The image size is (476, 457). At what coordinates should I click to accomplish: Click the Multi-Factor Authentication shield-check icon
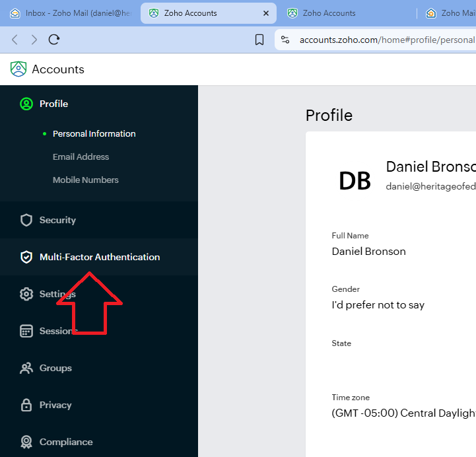(26, 257)
